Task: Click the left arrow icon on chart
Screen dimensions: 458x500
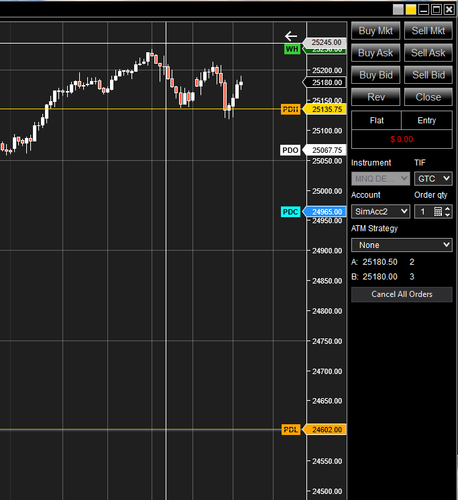Action: (x=291, y=36)
